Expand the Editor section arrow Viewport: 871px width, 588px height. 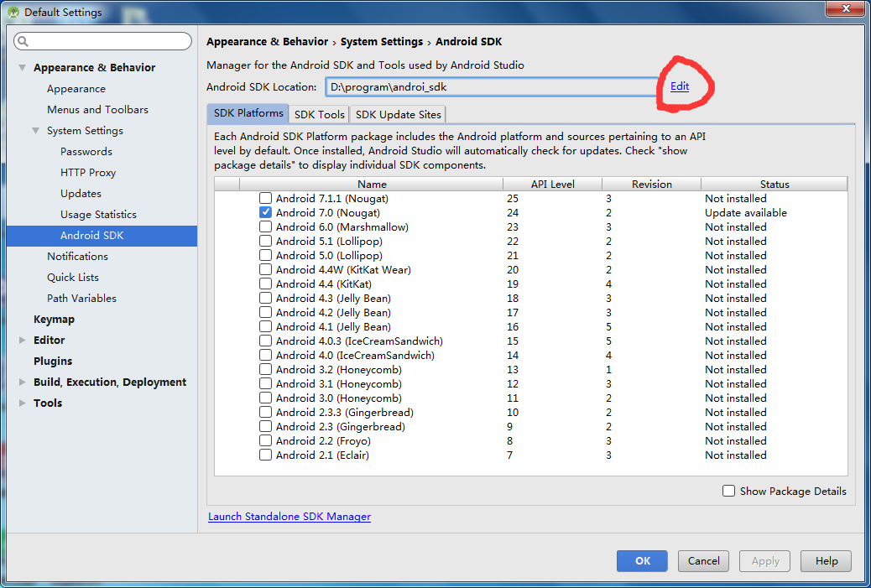click(22, 341)
